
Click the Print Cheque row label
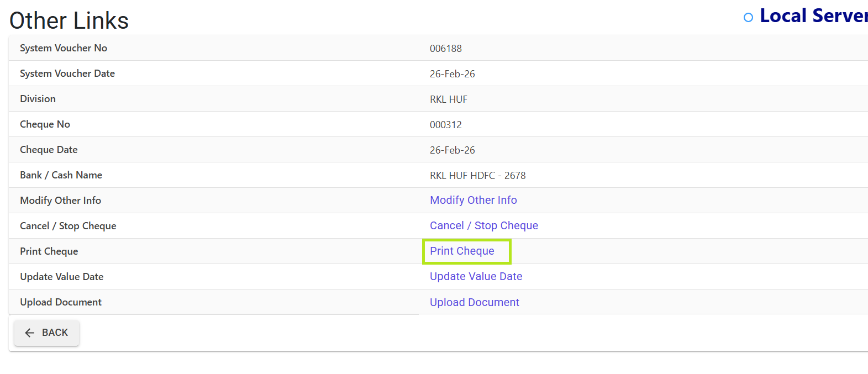tap(49, 251)
